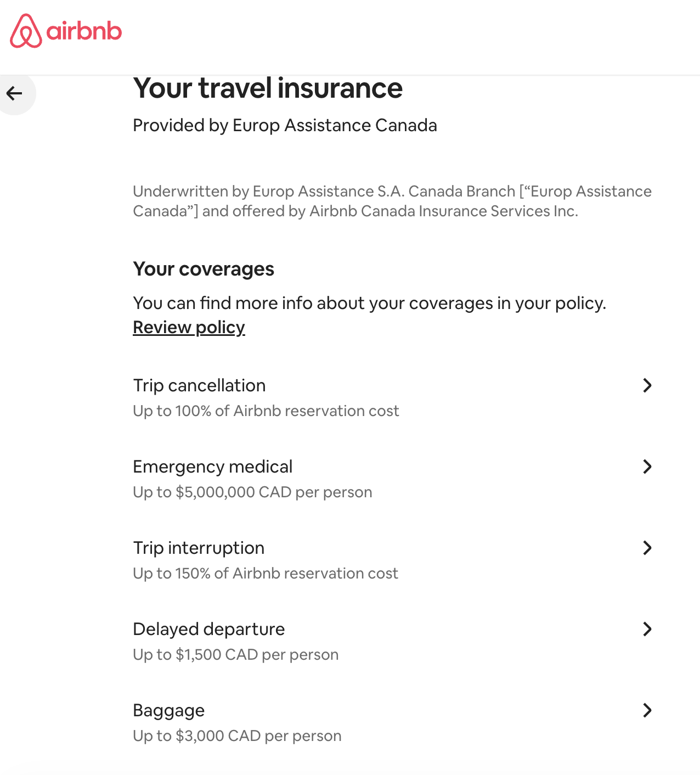Click the airbnb wordmark text
The width and height of the screenshot is (700, 775).
click(84, 31)
